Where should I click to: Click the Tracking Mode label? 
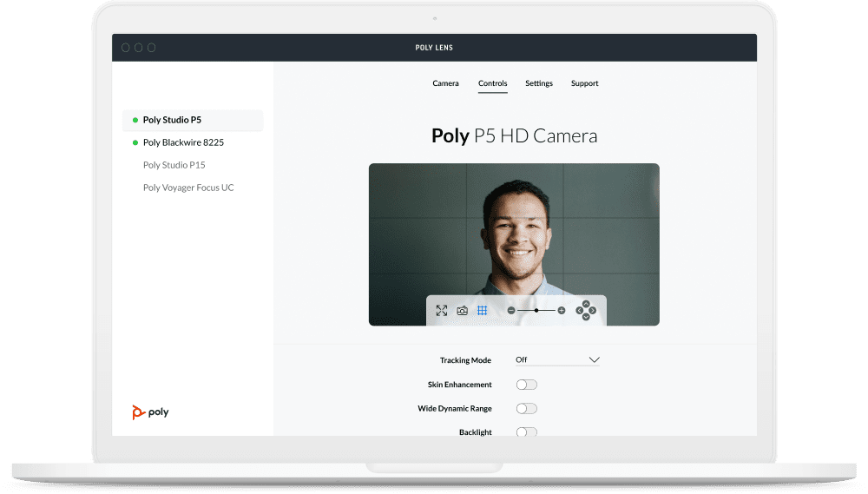click(465, 360)
